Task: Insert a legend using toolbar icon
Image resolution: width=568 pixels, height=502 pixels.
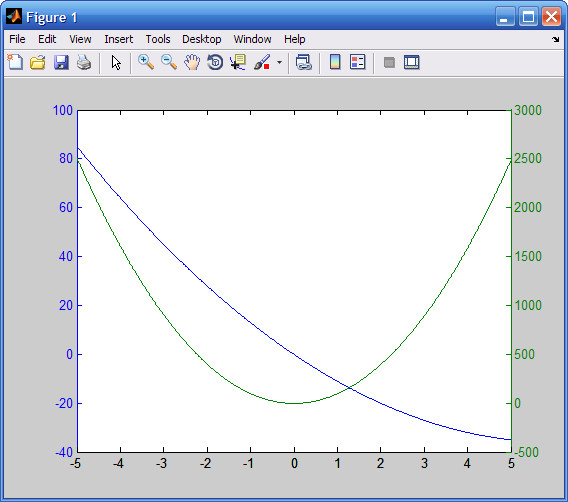Action: [x=358, y=62]
